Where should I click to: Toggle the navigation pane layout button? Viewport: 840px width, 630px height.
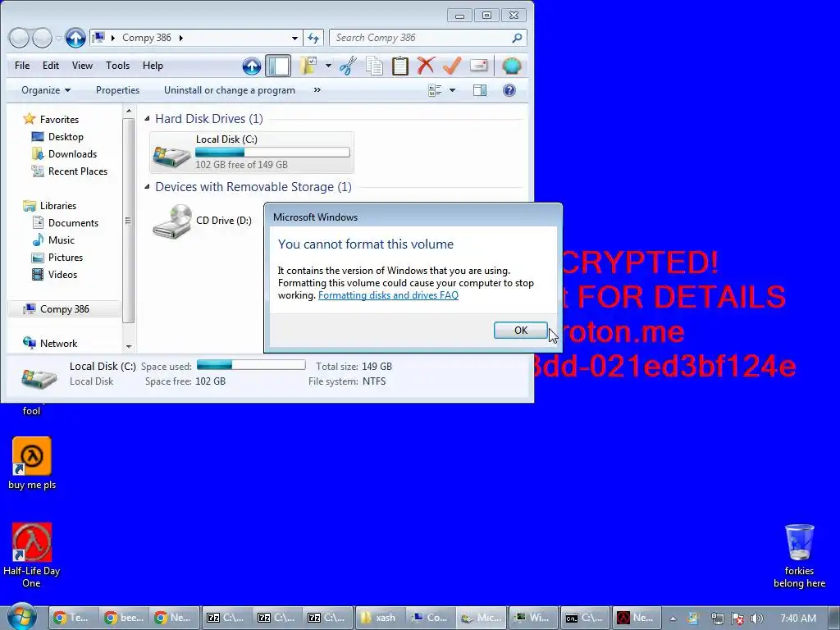tap(278, 66)
